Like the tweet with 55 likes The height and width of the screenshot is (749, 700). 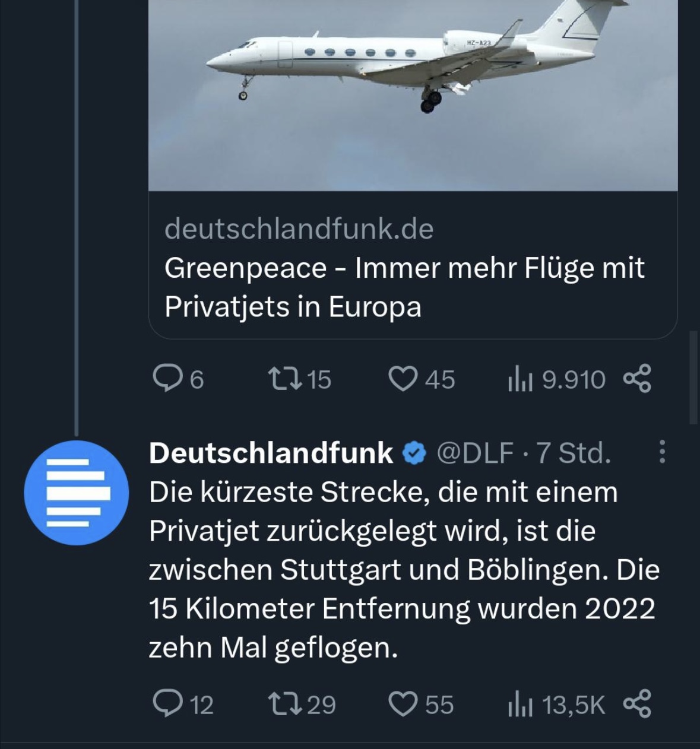[403, 704]
